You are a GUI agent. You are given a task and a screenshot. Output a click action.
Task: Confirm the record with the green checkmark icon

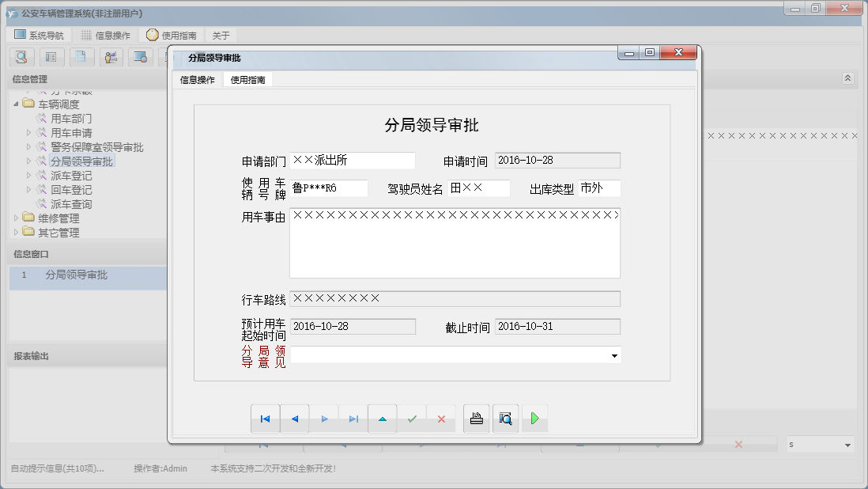pos(412,419)
